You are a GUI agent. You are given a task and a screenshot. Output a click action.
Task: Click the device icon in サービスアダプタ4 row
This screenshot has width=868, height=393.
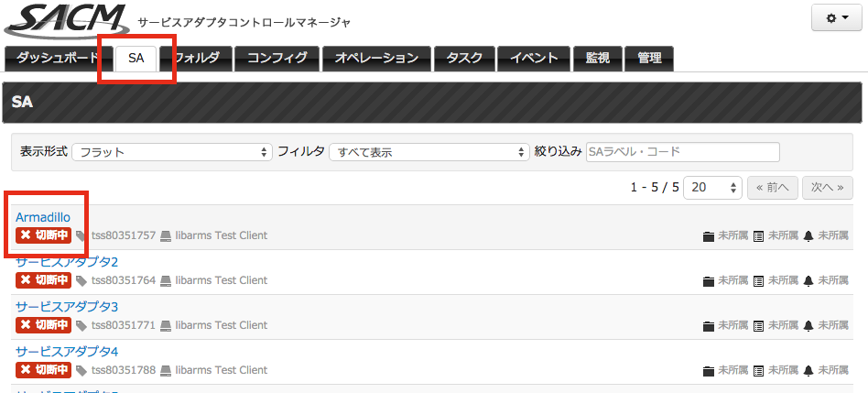166,371
